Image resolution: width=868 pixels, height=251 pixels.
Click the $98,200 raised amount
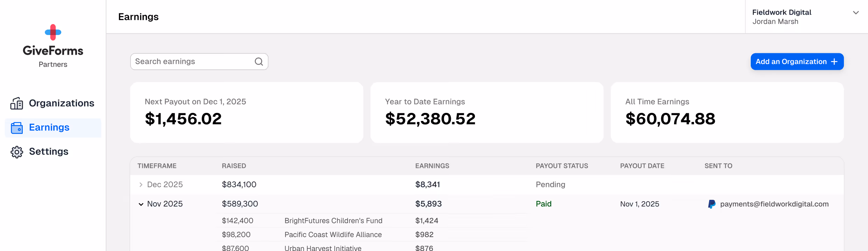click(x=236, y=235)
